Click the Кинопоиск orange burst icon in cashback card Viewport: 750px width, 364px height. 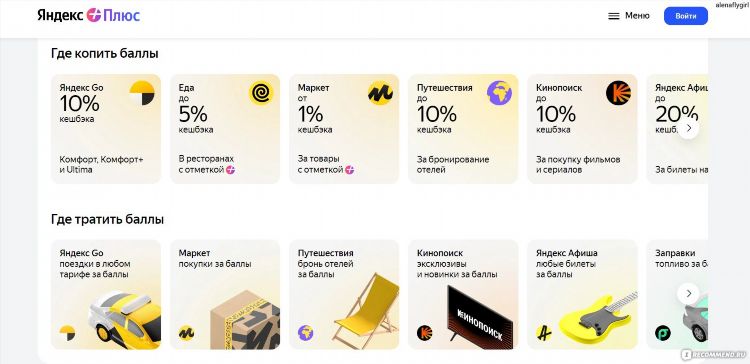click(x=618, y=93)
